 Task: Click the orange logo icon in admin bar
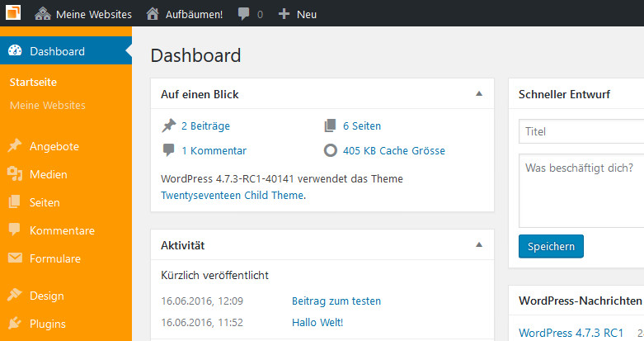(x=12, y=12)
